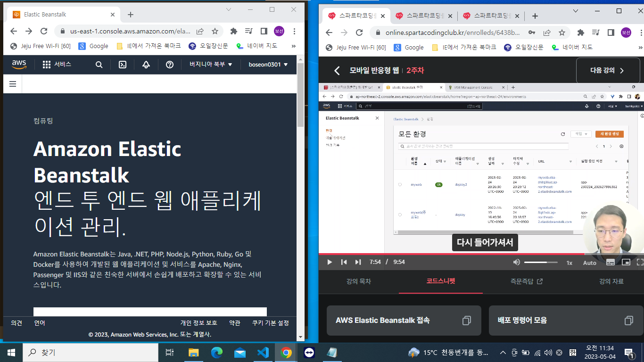
Task: Switch to 강의 자료 tab
Action: click(x=611, y=281)
